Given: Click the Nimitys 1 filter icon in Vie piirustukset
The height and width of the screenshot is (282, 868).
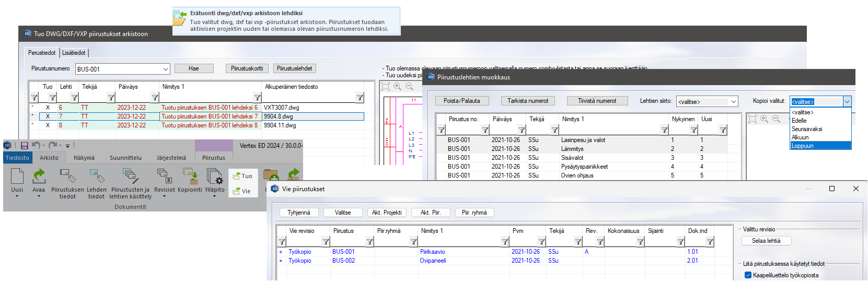Looking at the screenshot, I should [505, 242].
